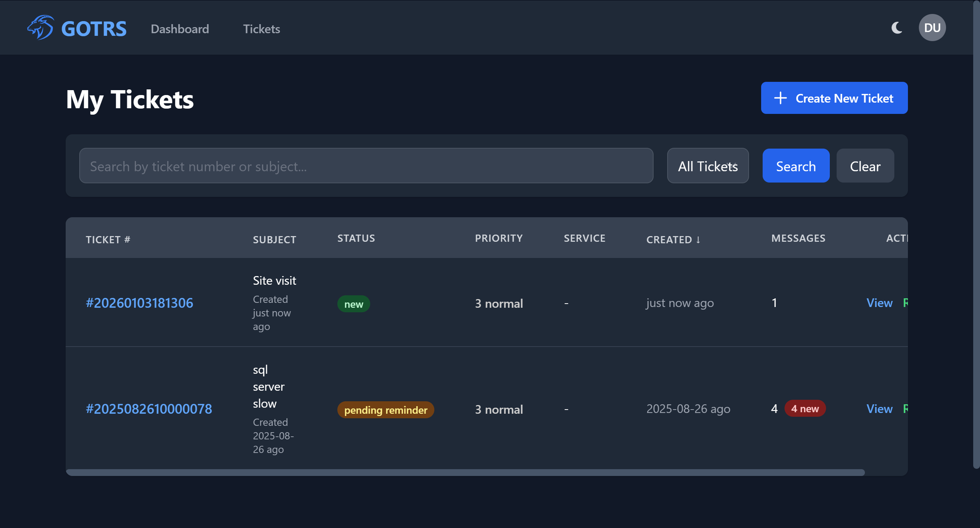
Task: View the Site visit ticket
Action: pyautogui.click(x=879, y=303)
